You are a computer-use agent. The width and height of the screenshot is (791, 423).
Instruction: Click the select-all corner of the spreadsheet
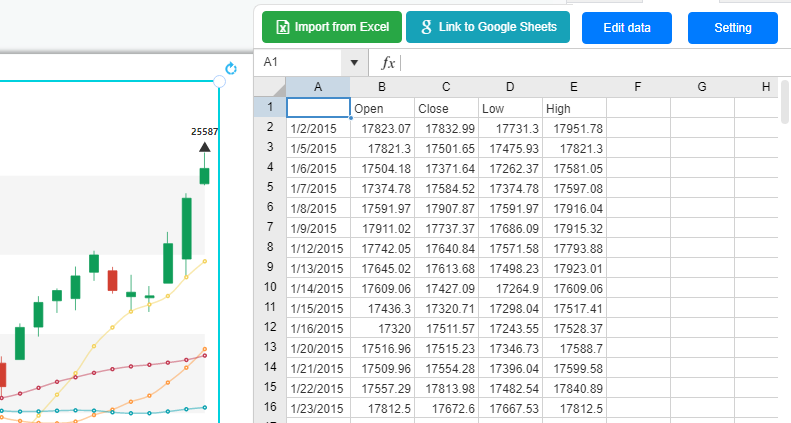[270, 87]
